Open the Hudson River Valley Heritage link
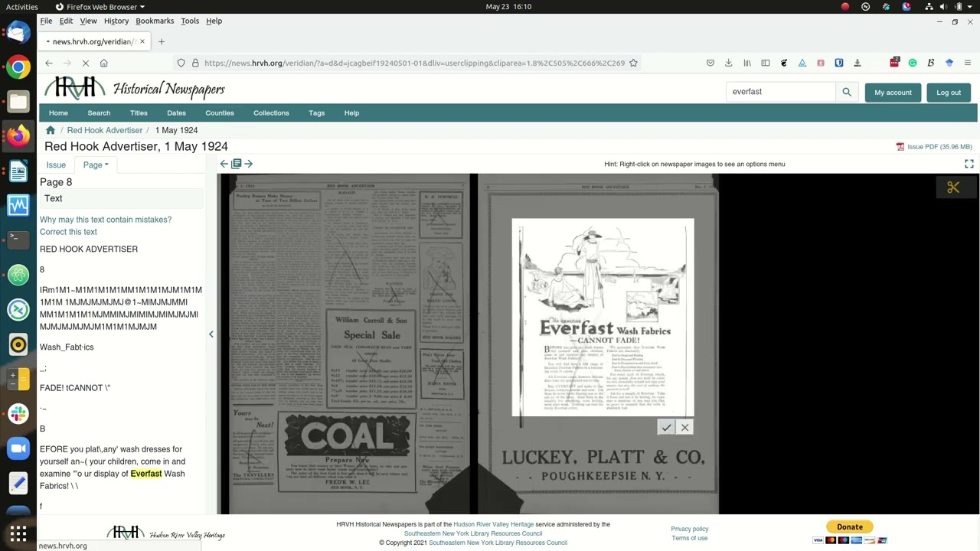Viewport: 980px width, 551px height. 493,524
